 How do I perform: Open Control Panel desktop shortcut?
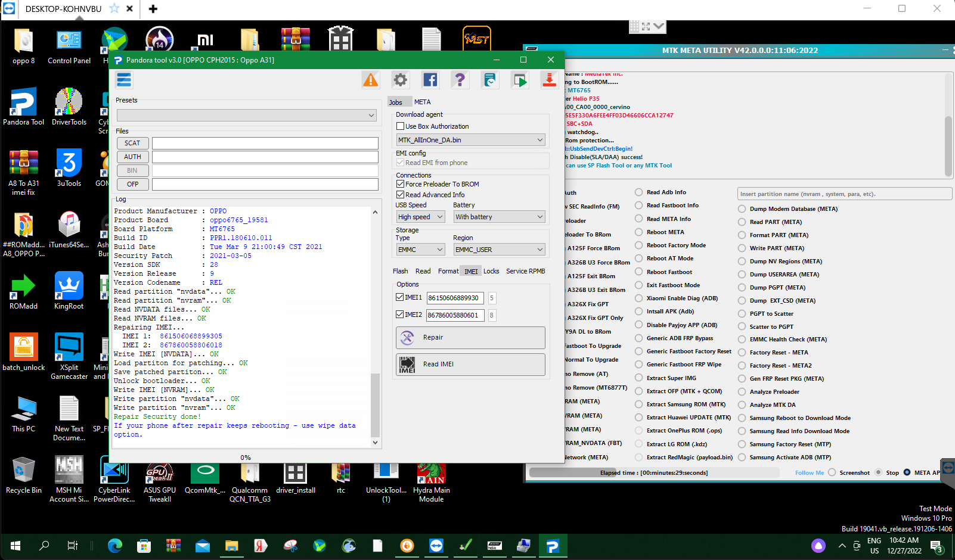point(69,46)
